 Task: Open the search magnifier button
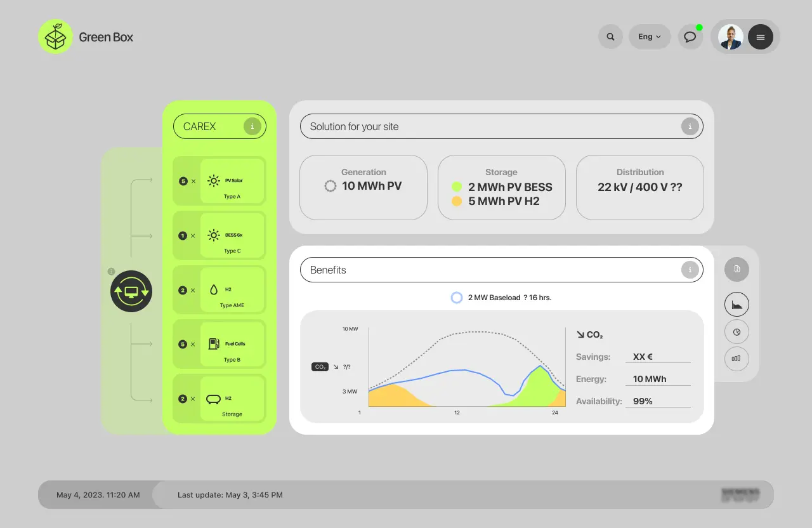(x=610, y=37)
